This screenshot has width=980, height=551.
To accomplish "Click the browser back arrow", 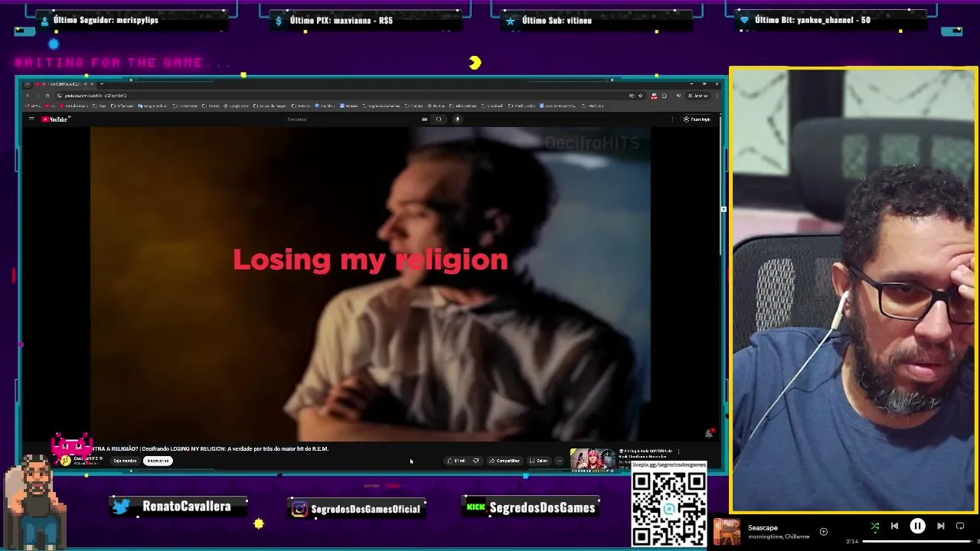I will (28, 96).
